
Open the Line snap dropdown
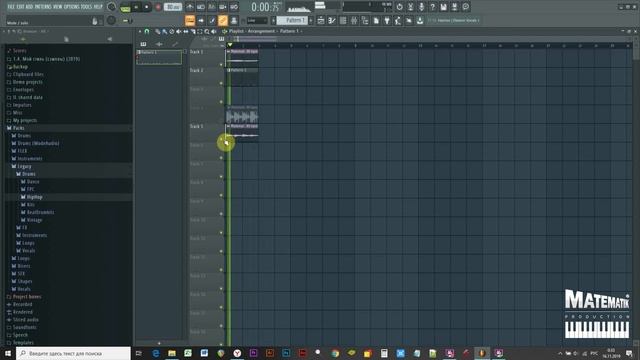pyautogui.click(x=257, y=20)
